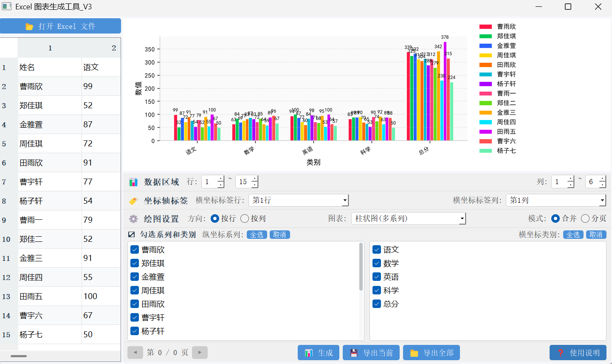Select table column header 1
The width and height of the screenshot is (612, 364).
[50, 48]
